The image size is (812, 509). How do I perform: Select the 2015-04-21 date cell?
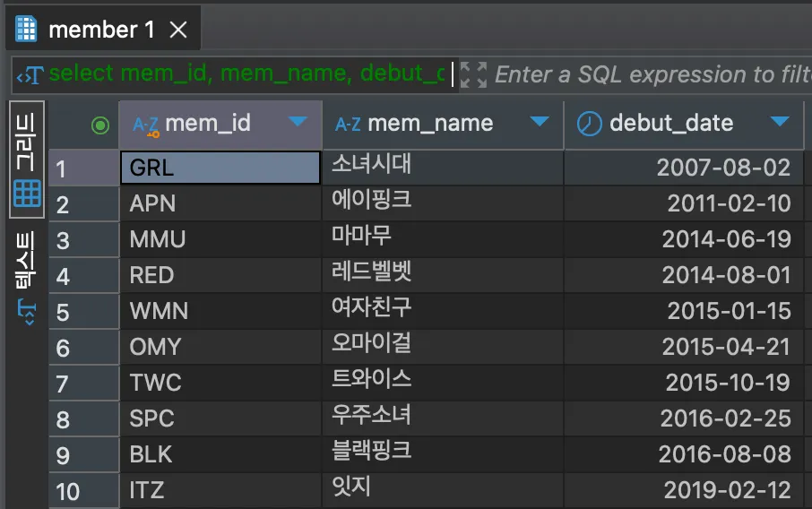click(x=684, y=348)
